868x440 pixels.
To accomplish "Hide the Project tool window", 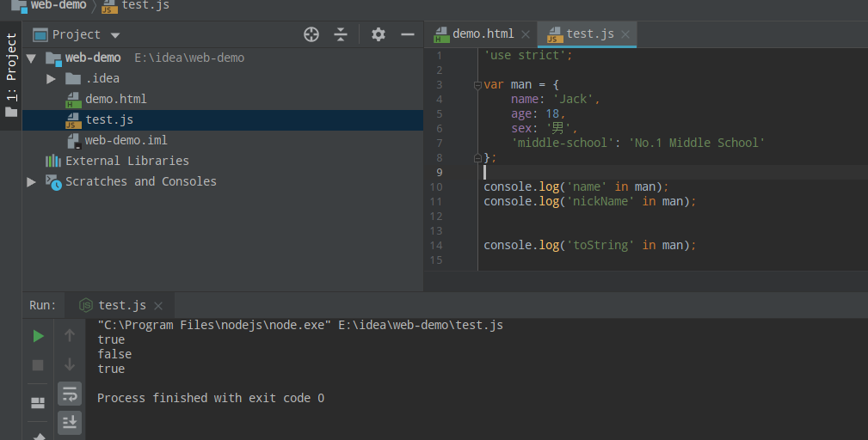I will click(x=408, y=34).
